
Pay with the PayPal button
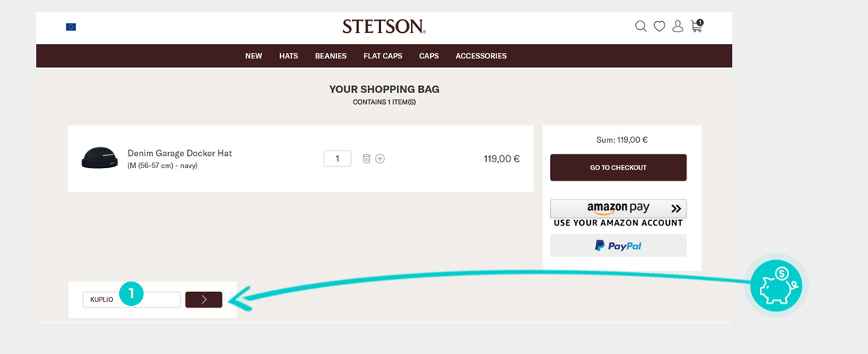pos(618,246)
